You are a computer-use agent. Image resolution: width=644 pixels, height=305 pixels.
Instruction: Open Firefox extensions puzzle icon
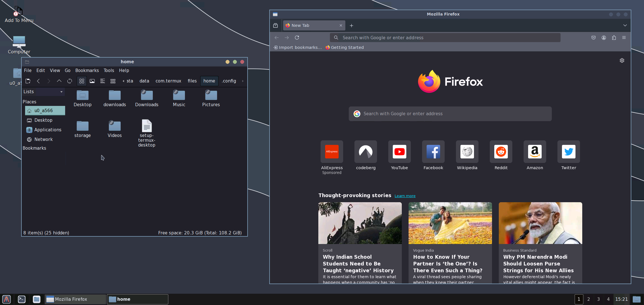[614, 38]
